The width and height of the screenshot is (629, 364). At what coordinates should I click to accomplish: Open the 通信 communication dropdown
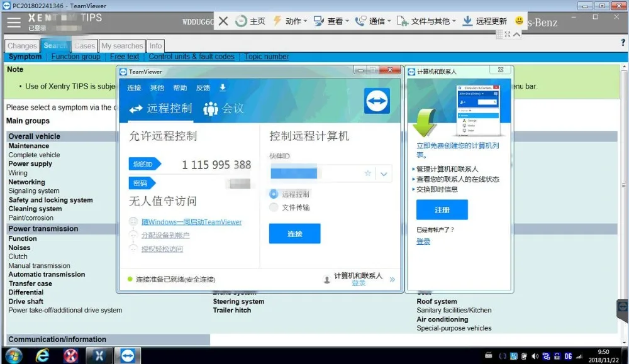click(373, 21)
